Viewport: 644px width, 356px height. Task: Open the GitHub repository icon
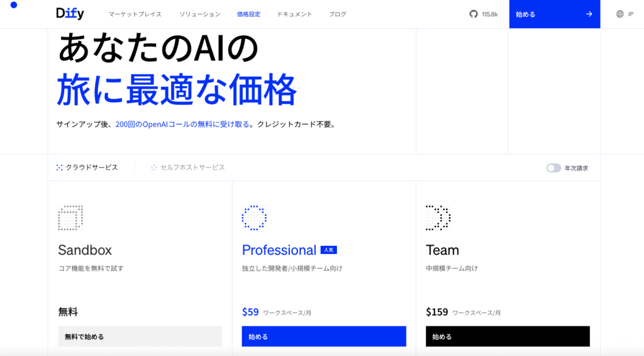474,14
